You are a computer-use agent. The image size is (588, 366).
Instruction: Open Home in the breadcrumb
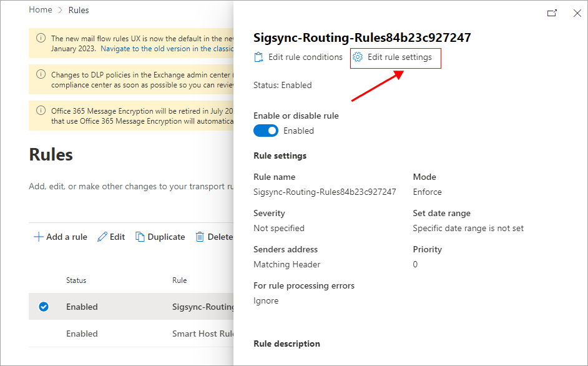point(41,10)
